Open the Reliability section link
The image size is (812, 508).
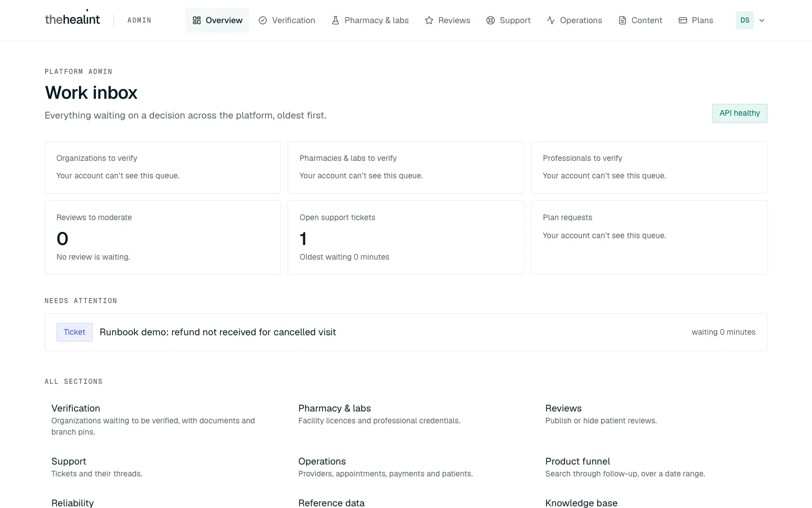[72, 503]
